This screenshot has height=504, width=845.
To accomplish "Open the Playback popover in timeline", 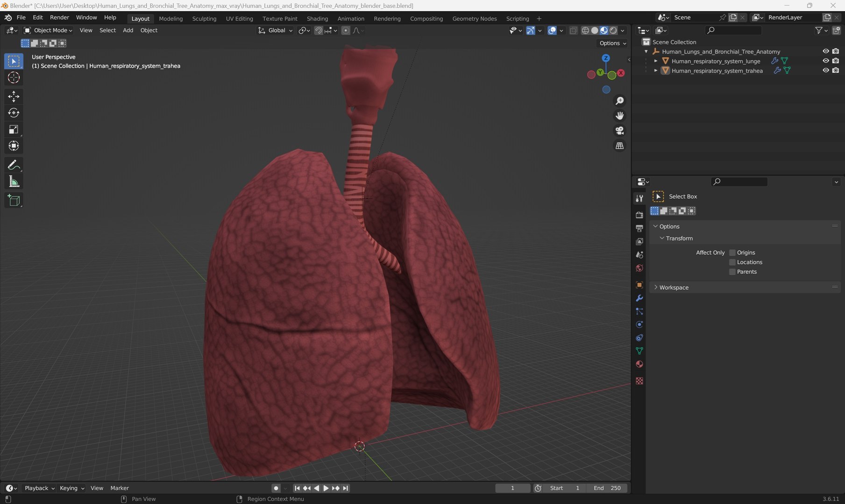I will click(39, 488).
